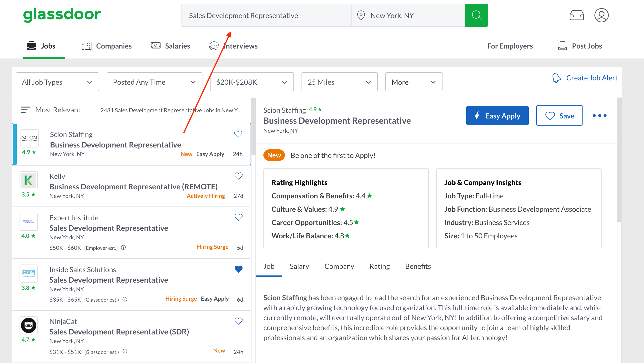
Task: Click the green search magnifier button
Action: coord(477,15)
